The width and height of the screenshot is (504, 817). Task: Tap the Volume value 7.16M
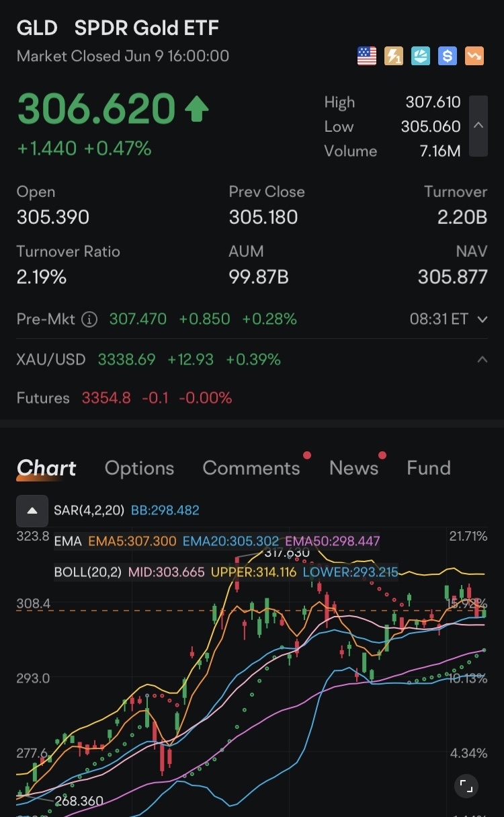coord(440,151)
